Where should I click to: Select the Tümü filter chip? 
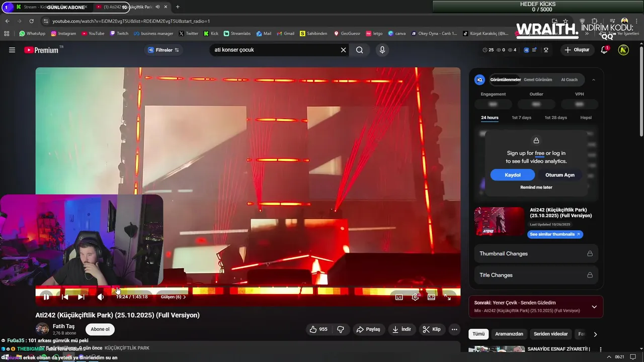pos(478,334)
